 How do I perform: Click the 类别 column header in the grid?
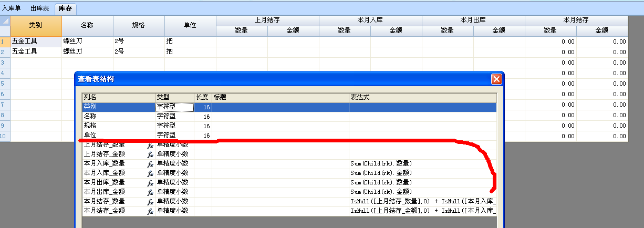coord(36,25)
